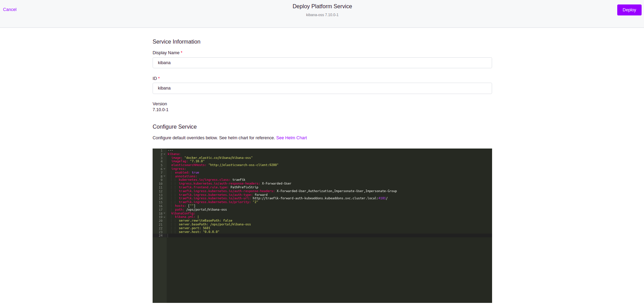Collapse the annotations block on line 8
The image size is (644, 307).
pyautogui.click(x=165, y=176)
